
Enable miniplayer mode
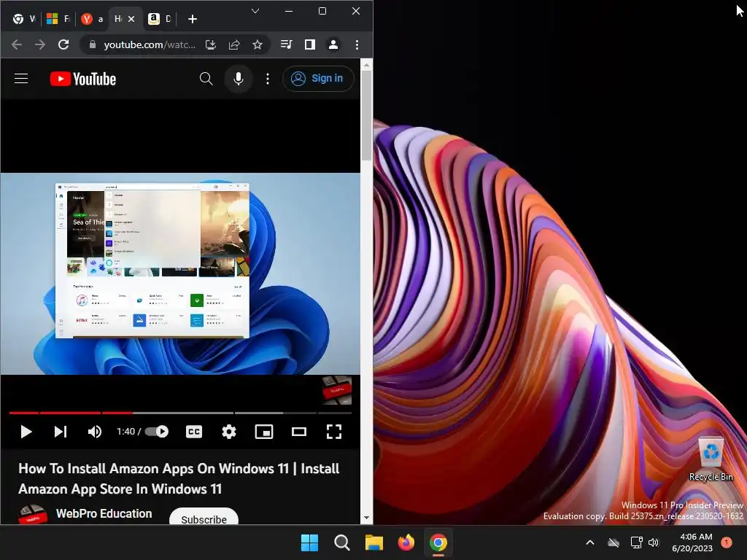coord(264,432)
